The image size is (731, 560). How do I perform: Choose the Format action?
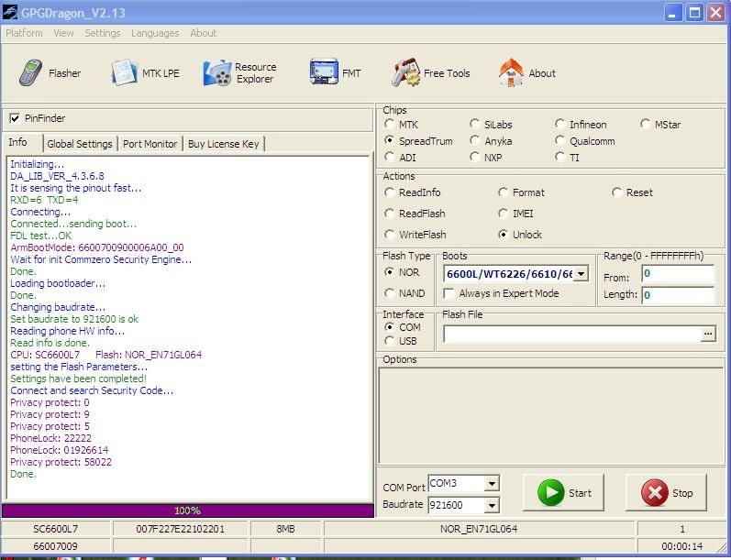tap(503, 192)
